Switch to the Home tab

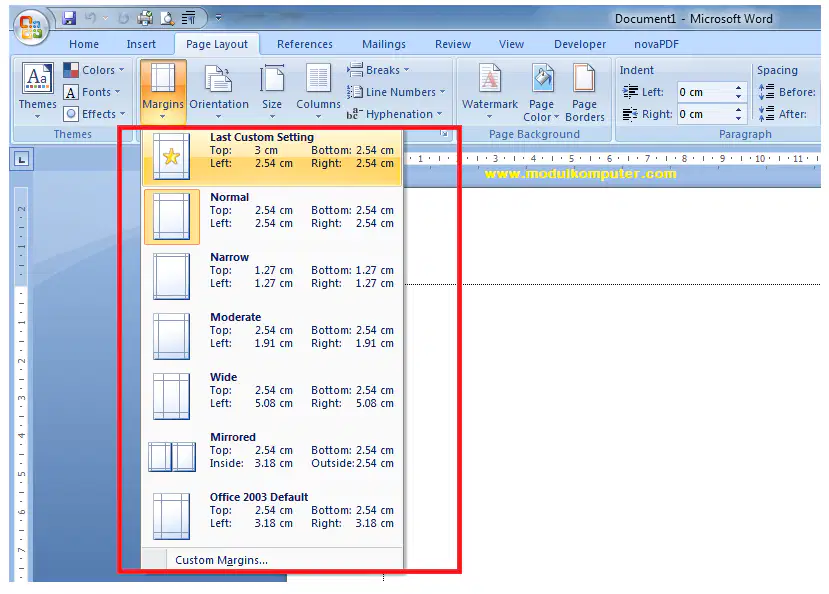point(84,44)
